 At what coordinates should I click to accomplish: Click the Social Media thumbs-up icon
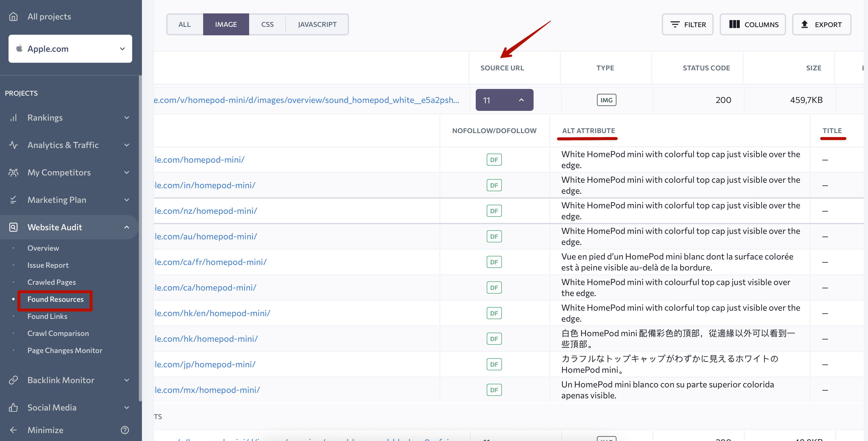[x=13, y=407]
